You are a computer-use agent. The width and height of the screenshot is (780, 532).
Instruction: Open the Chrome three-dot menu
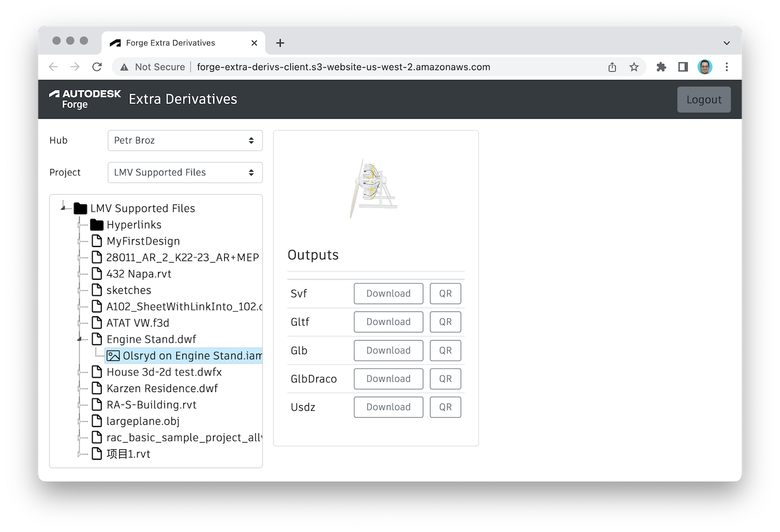pyautogui.click(x=727, y=67)
